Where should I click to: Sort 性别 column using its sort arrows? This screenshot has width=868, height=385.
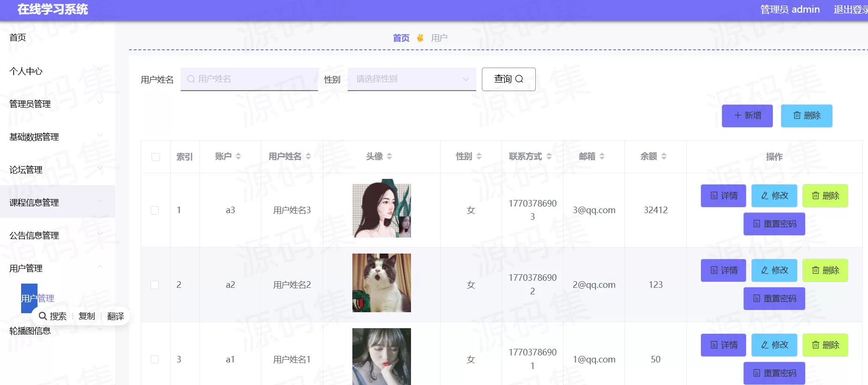pyautogui.click(x=479, y=156)
